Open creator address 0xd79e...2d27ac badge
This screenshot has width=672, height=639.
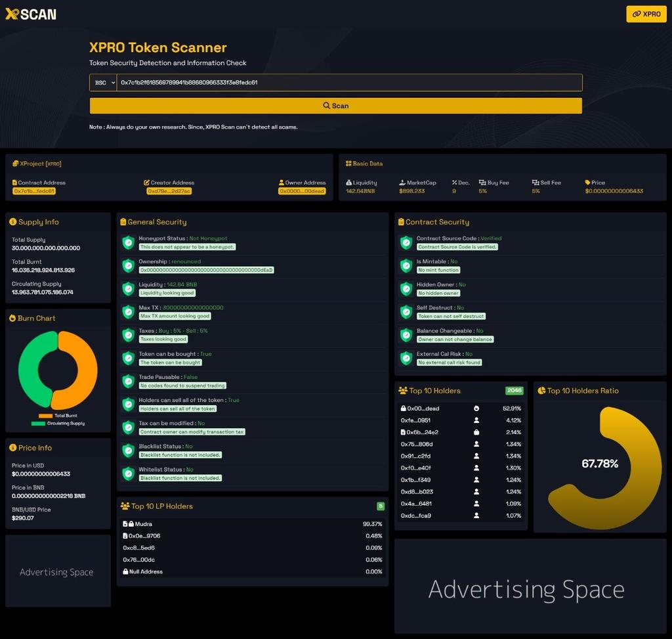(x=169, y=191)
